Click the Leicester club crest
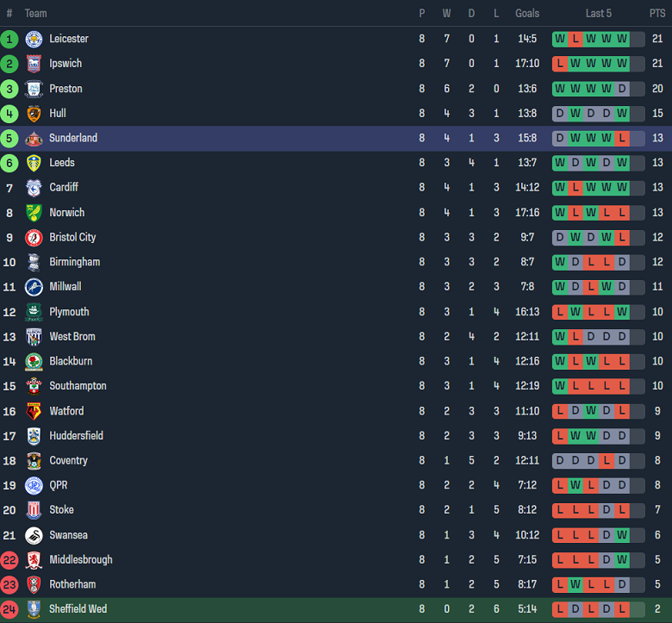 34,39
